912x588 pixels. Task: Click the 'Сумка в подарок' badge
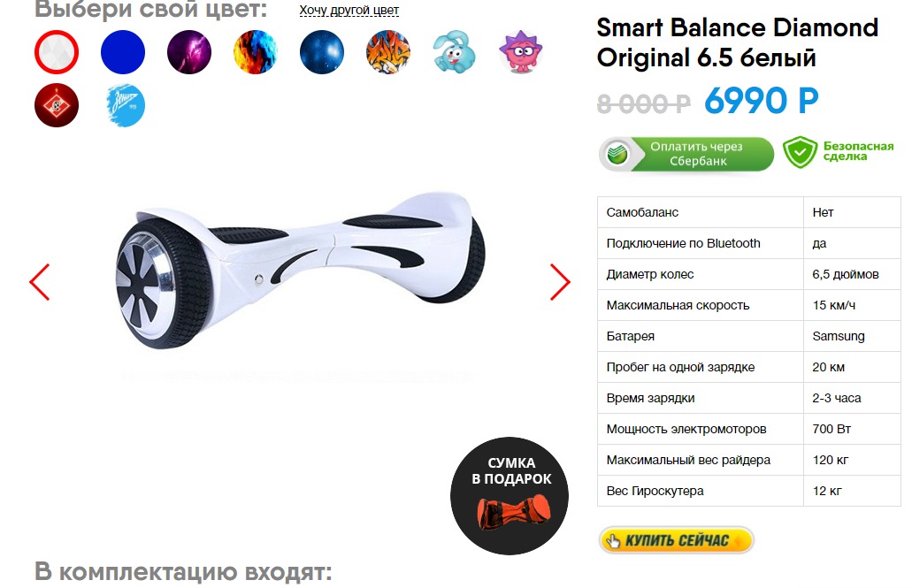point(510,495)
